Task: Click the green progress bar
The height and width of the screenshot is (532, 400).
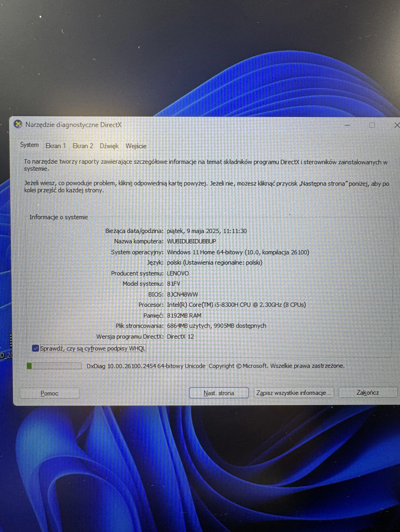Action: (54, 366)
